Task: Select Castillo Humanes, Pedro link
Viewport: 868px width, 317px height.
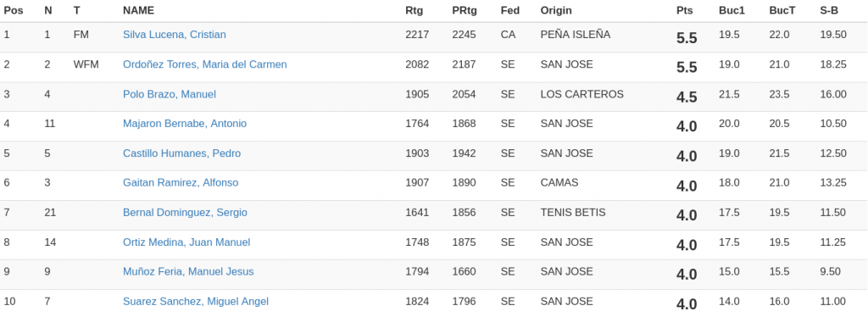Action: (181, 153)
